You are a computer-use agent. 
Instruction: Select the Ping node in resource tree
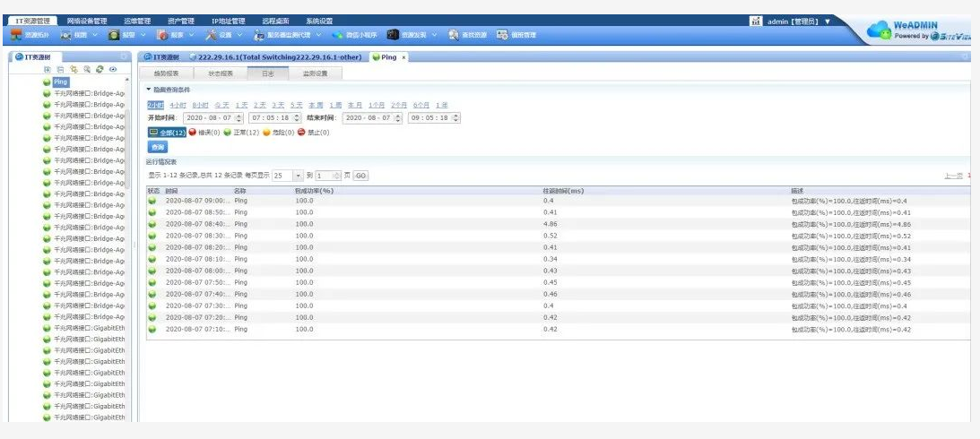click(x=60, y=82)
